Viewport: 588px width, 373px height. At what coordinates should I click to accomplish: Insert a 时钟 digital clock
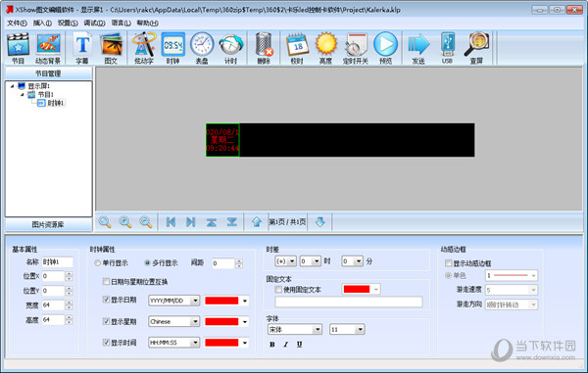tap(172, 48)
